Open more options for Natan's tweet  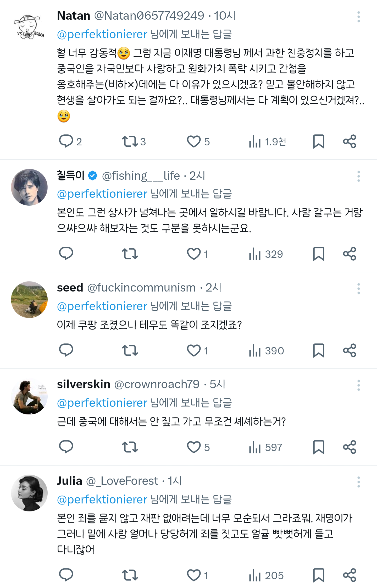click(358, 17)
